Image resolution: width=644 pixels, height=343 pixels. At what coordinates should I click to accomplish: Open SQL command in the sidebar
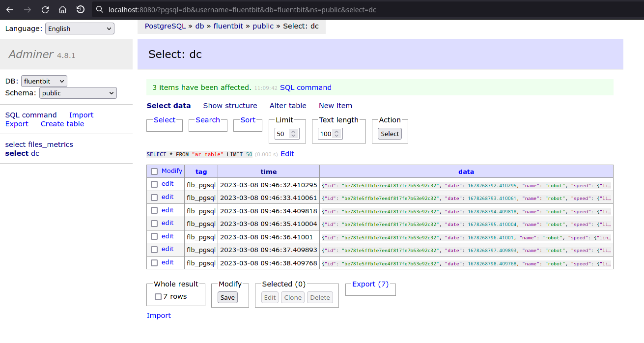pyautogui.click(x=31, y=115)
